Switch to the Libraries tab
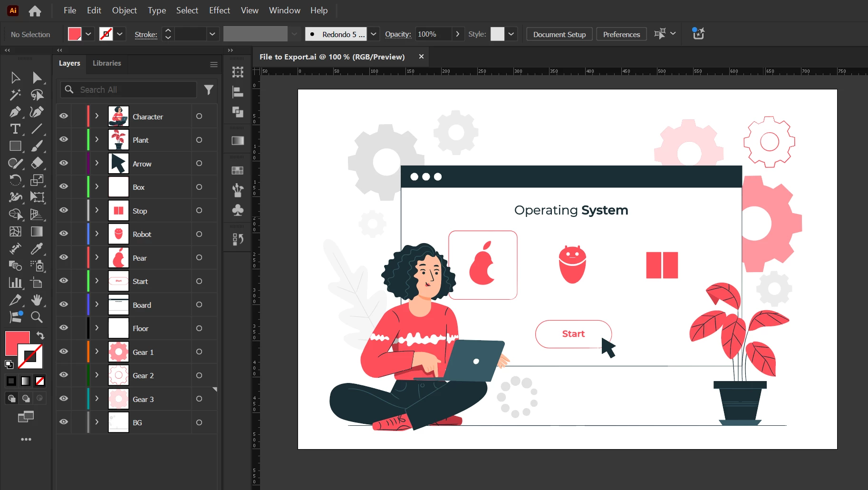Viewport: 868px width, 490px height. point(107,63)
